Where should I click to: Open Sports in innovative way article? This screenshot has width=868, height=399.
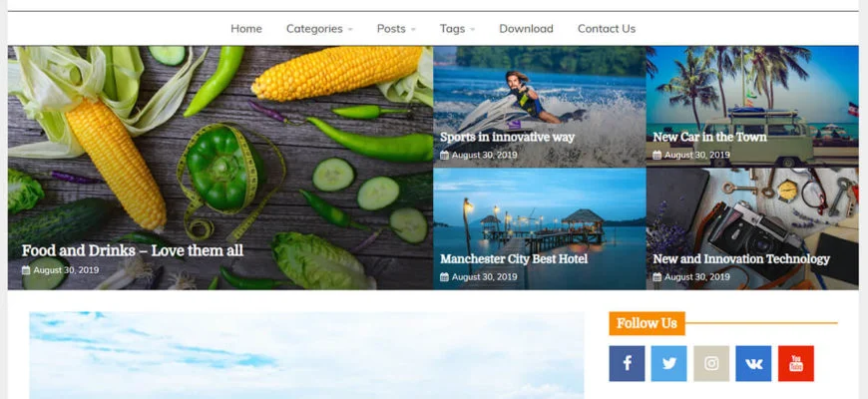(507, 137)
